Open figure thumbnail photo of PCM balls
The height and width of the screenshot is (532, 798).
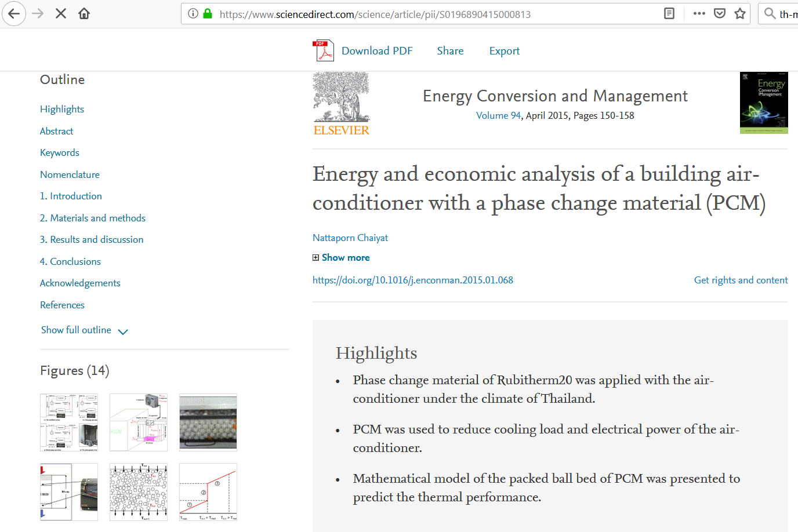(208, 422)
